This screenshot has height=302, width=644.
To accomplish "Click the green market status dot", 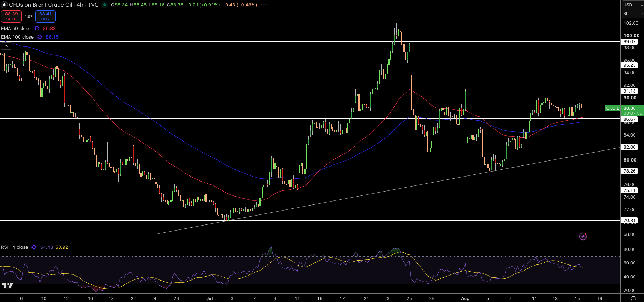I will 105,5.
